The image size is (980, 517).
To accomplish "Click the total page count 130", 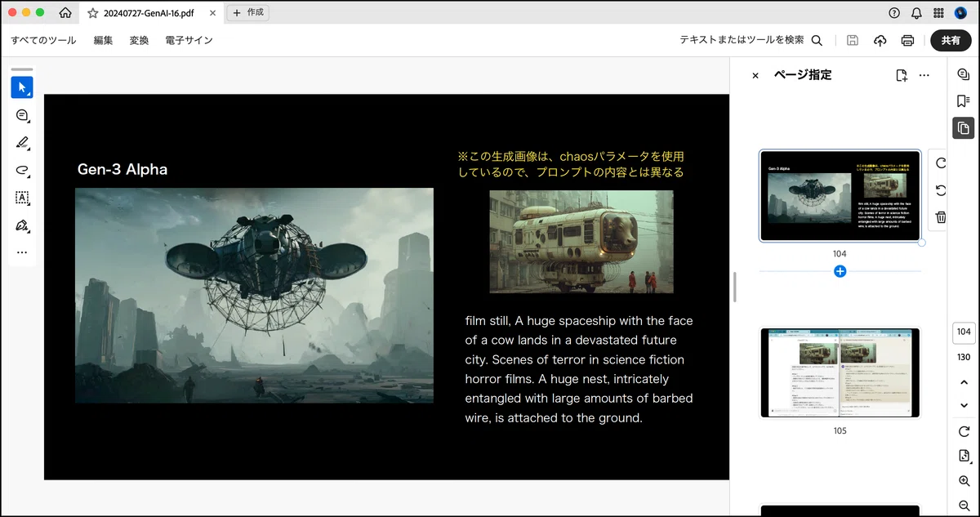I will [x=964, y=357].
